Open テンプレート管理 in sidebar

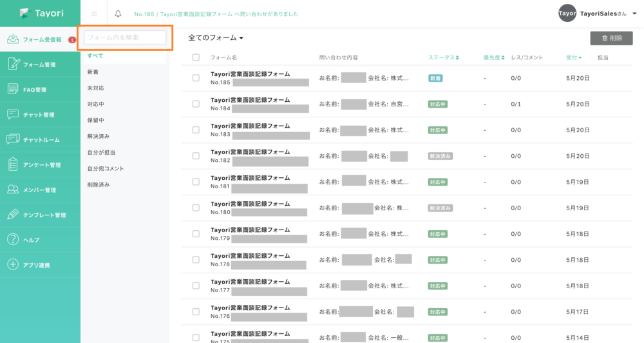click(x=40, y=215)
